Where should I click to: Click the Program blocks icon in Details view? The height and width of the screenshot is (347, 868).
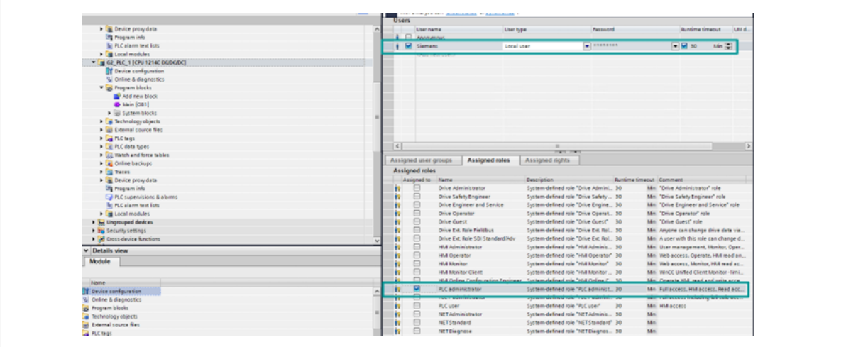(x=86, y=308)
